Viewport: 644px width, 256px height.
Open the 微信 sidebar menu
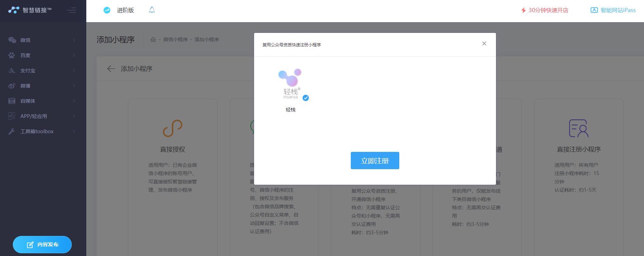(43, 40)
